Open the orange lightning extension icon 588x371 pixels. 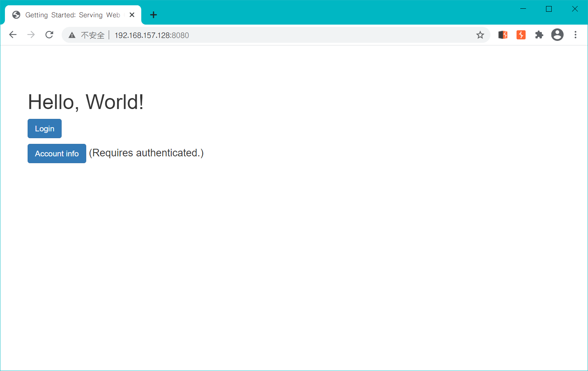click(x=521, y=35)
